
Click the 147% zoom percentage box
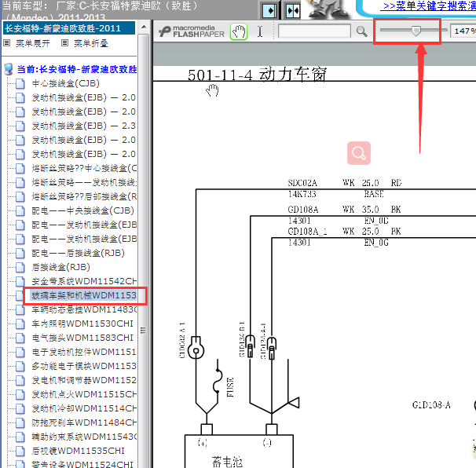click(463, 31)
